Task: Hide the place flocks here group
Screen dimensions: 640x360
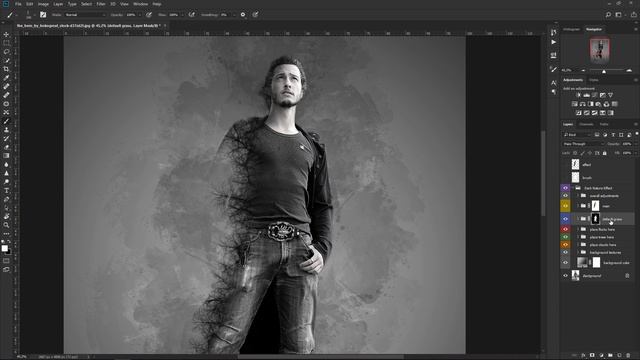Action: [565, 229]
